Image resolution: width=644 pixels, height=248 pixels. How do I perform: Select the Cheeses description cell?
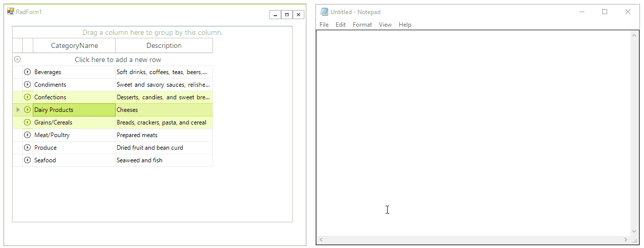click(164, 110)
